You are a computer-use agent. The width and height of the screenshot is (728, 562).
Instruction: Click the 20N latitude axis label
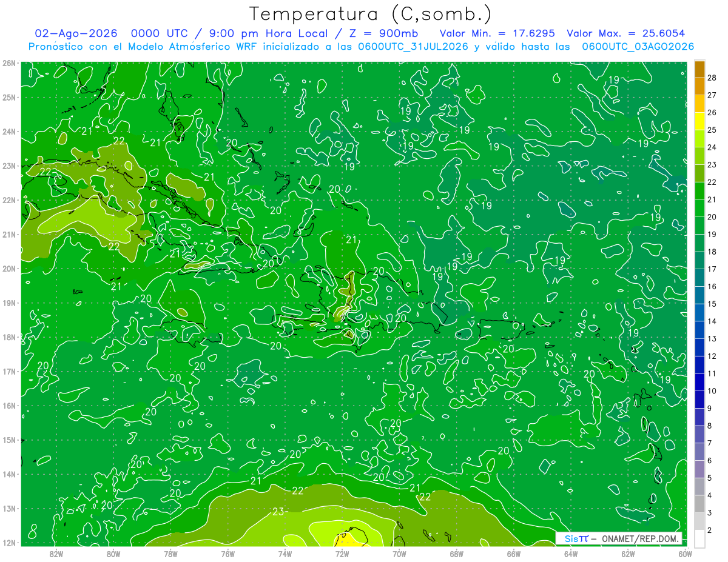pyautogui.click(x=9, y=269)
